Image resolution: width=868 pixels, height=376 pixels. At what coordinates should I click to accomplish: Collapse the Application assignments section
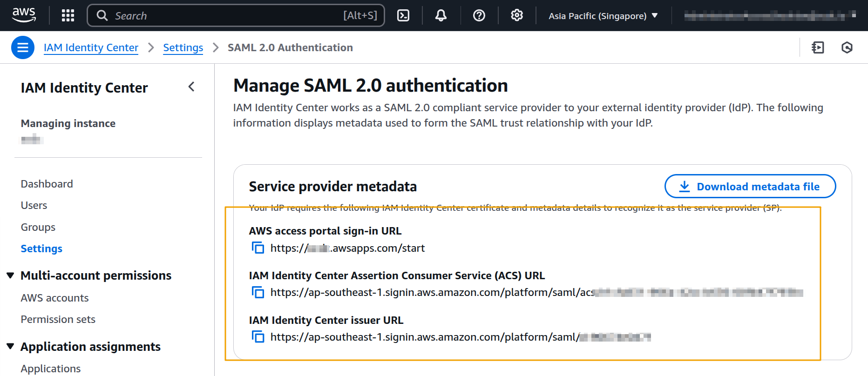pos(10,346)
